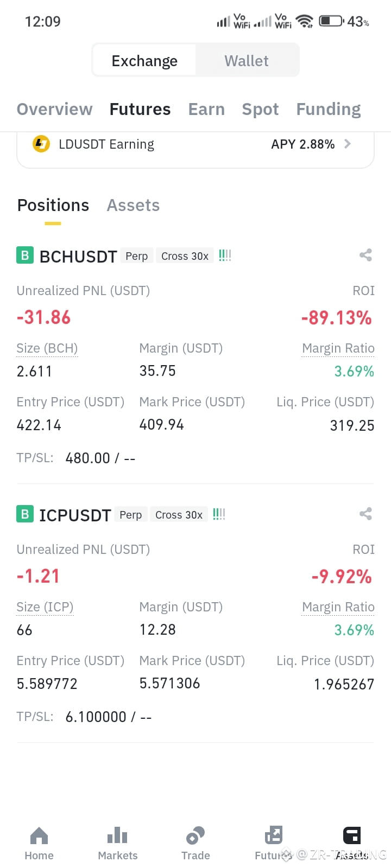Tap share icon for BCHUSDT position
The image size is (391, 868).
[x=365, y=255]
